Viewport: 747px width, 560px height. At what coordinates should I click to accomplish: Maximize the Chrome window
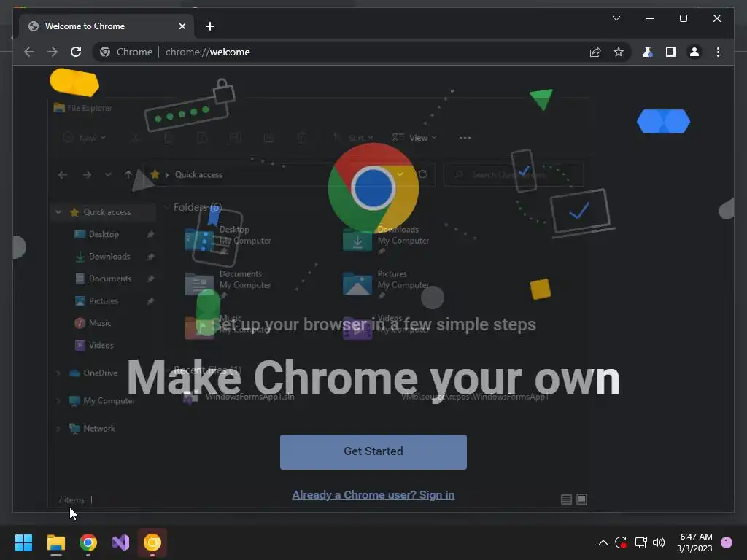coord(683,18)
